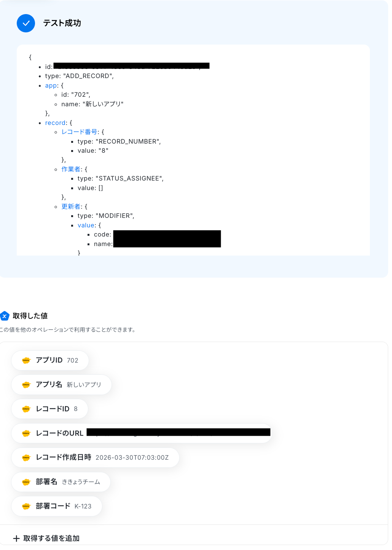Click the plus icon next to 取得する値を追加
Screen dimensions: 392x550
[x=16, y=539]
